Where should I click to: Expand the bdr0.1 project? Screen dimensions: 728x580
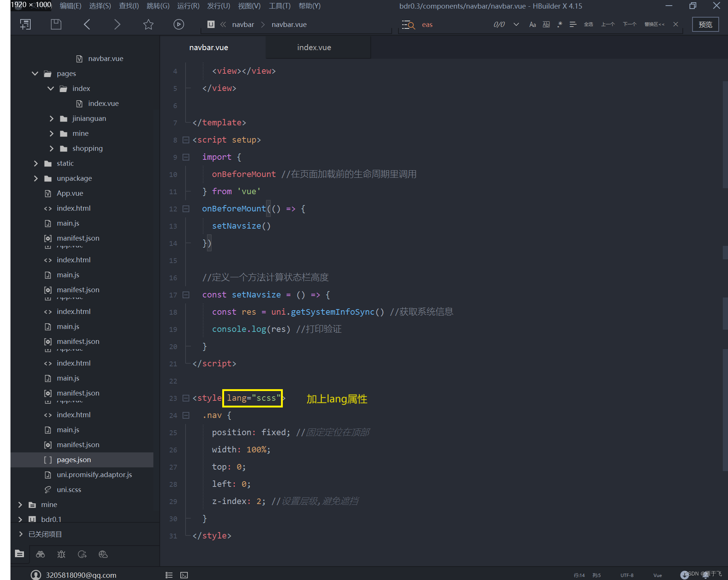pos(20,519)
